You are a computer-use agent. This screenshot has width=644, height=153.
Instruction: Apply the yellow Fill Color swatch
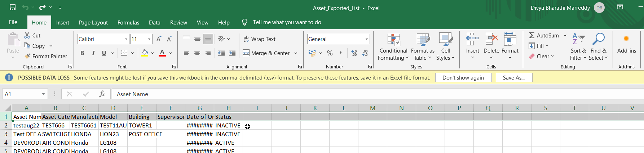tap(145, 53)
